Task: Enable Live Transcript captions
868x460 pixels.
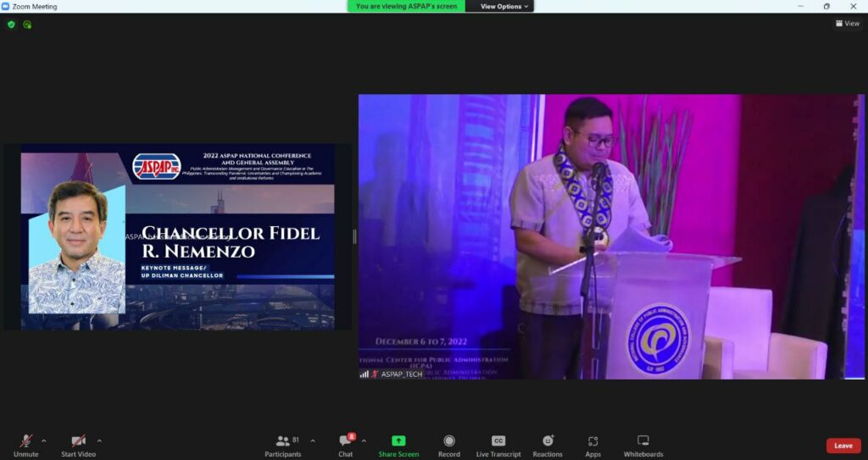Action: pyautogui.click(x=498, y=445)
